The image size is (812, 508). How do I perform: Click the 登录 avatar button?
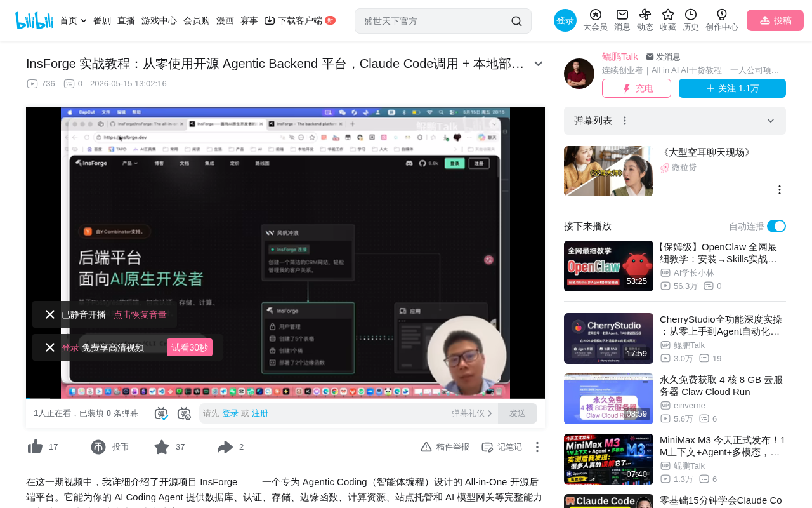[565, 20]
